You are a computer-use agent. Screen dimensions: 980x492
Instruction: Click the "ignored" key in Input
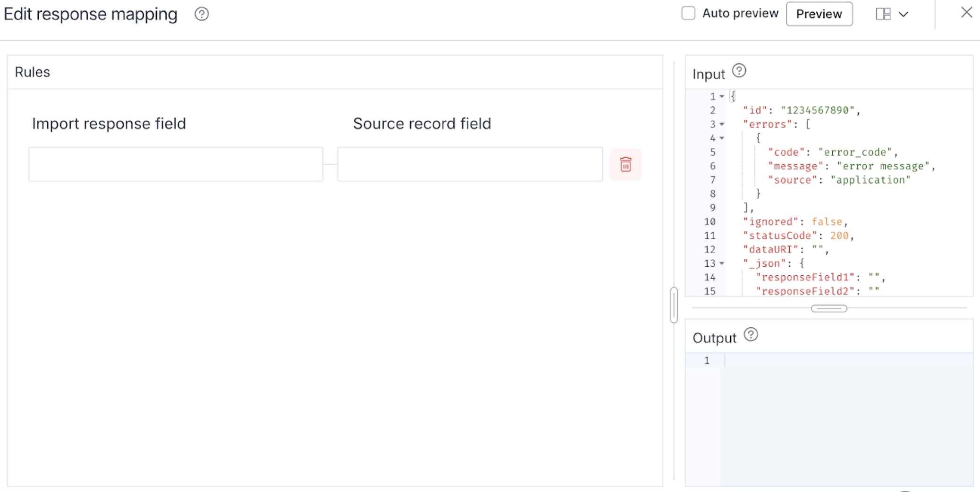770,222
